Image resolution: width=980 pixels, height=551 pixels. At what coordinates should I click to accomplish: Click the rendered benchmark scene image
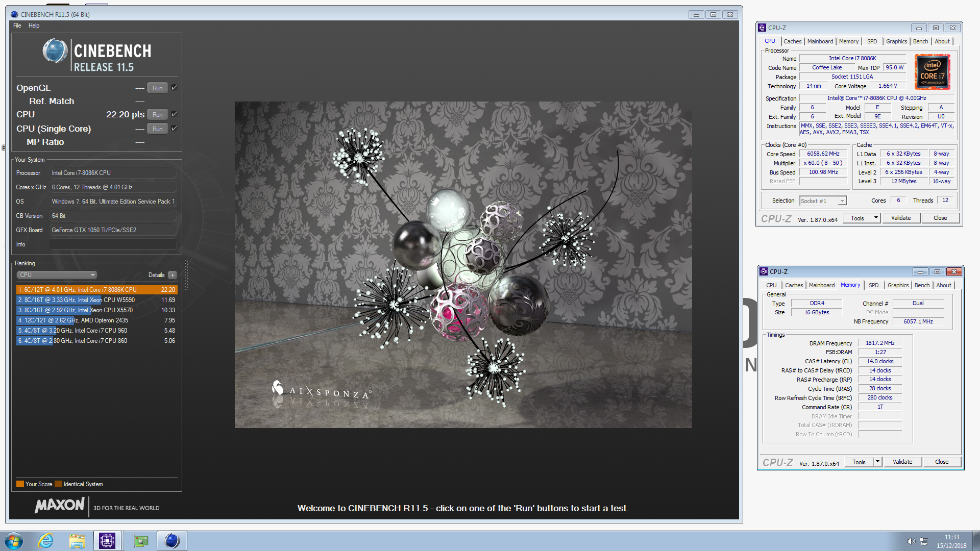[x=463, y=265]
